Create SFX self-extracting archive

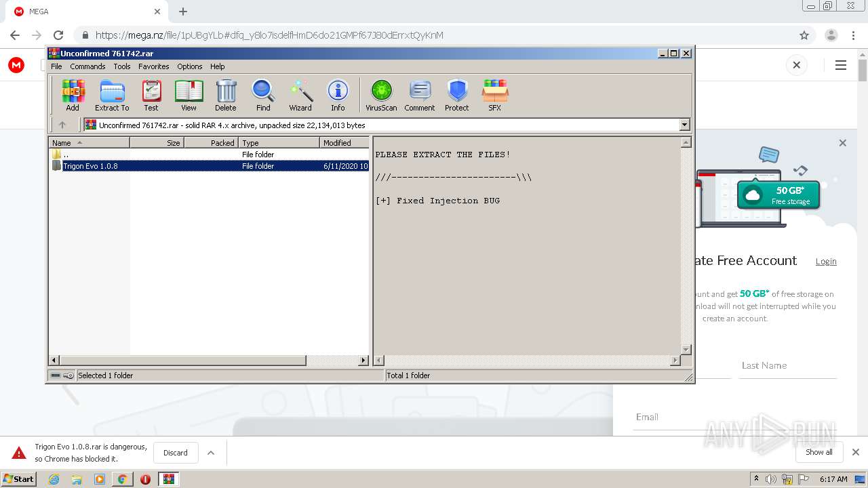(x=495, y=96)
